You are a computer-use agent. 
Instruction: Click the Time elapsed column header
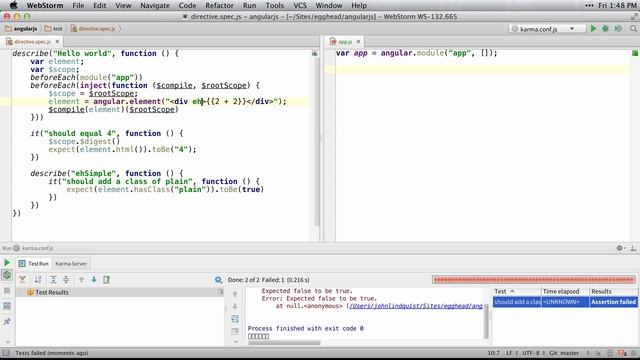pos(565,291)
